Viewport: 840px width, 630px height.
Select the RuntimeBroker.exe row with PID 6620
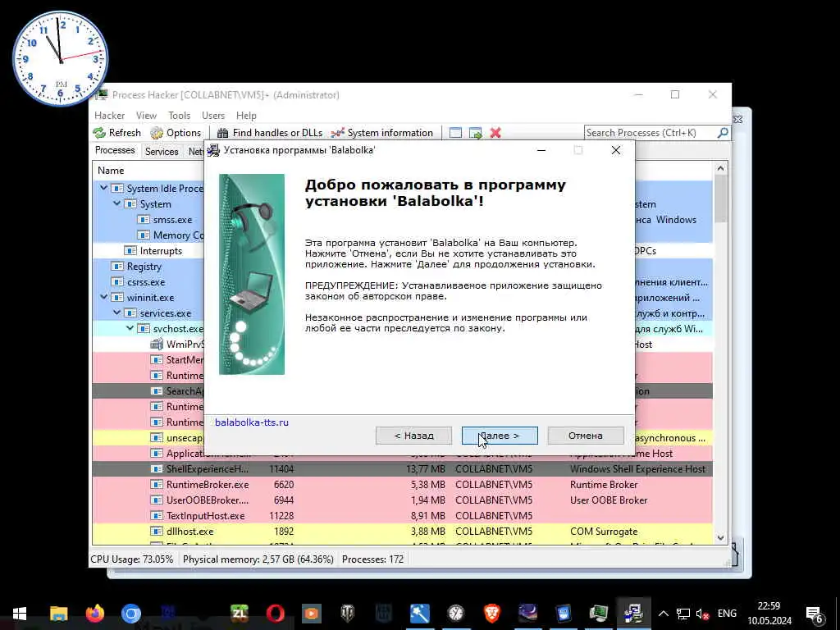(x=402, y=484)
